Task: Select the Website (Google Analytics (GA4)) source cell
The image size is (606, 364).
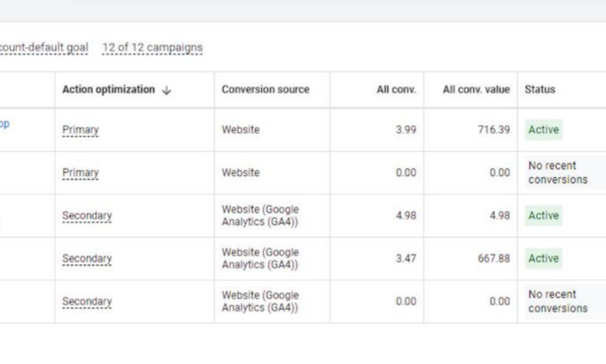Action: (259, 215)
